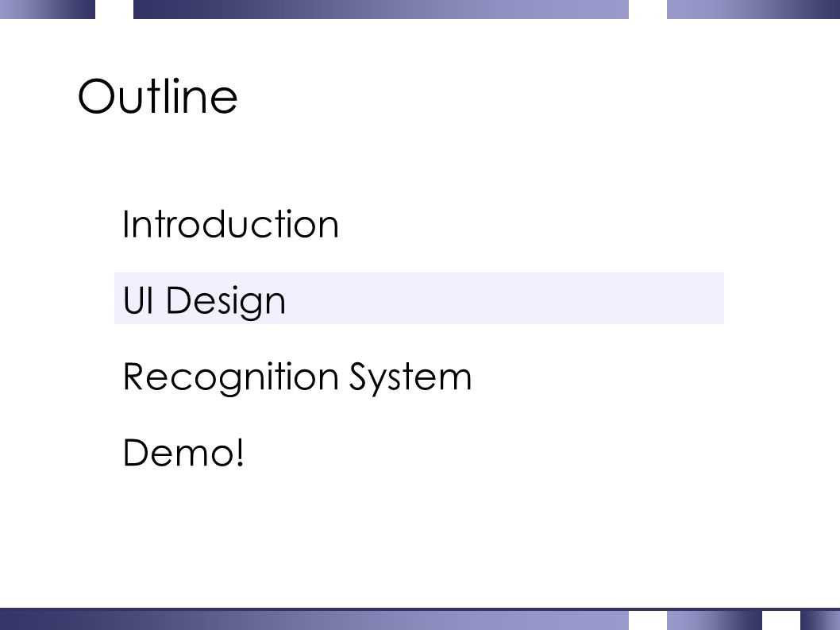This screenshot has height=630, width=840.
Task: Click the dark purple block at footer's right corner
Action: click(x=820, y=620)
